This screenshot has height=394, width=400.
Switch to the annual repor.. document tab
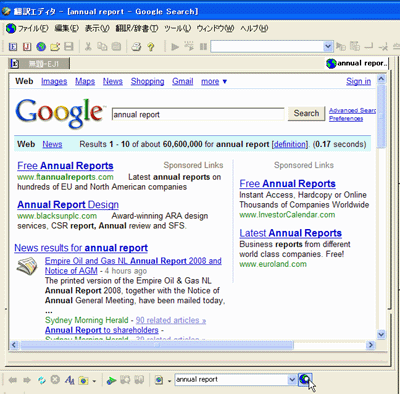click(x=357, y=63)
